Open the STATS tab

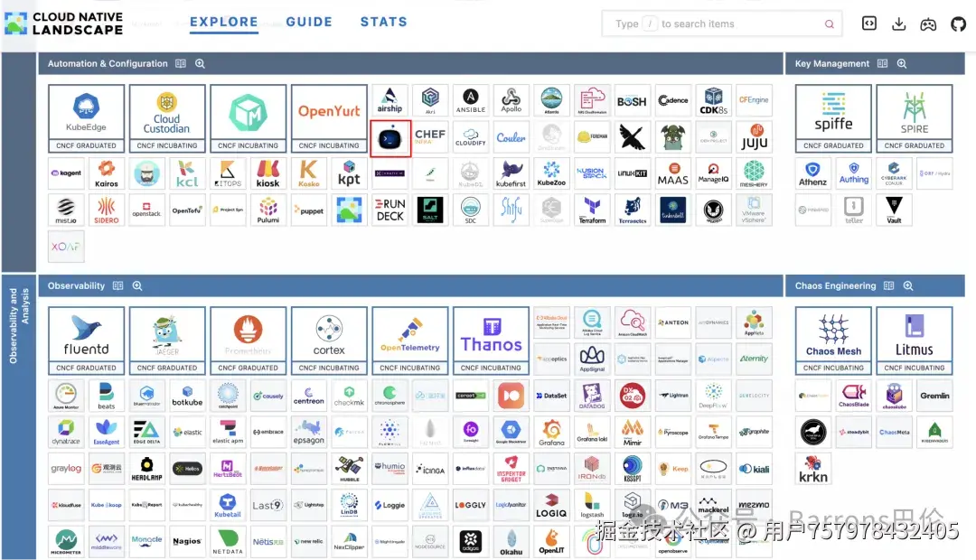tap(383, 22)
